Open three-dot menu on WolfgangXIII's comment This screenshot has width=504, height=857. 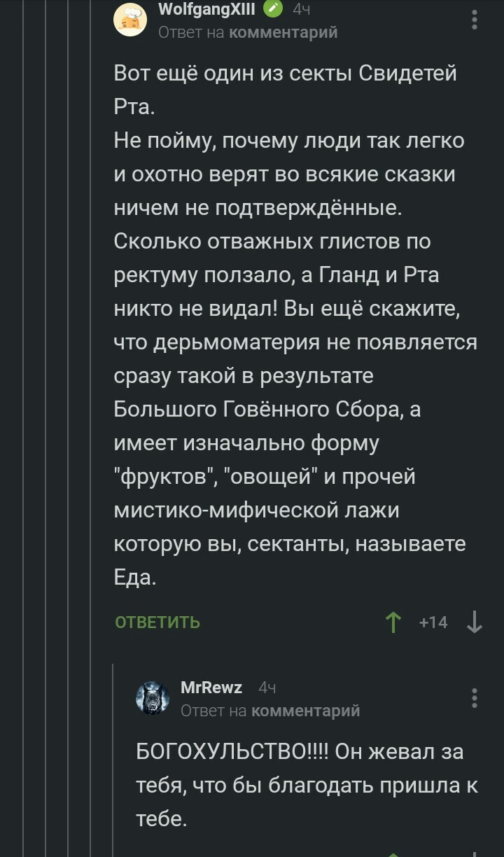coord(475,20)
